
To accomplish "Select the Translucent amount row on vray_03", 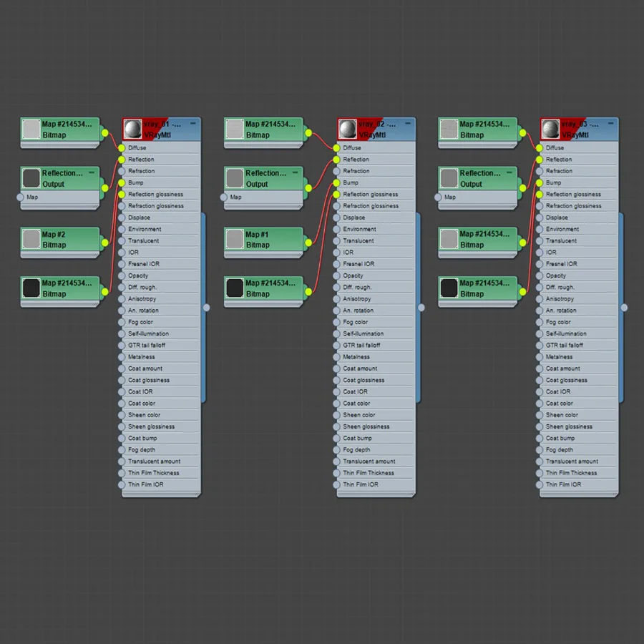I will click(579, 462).
